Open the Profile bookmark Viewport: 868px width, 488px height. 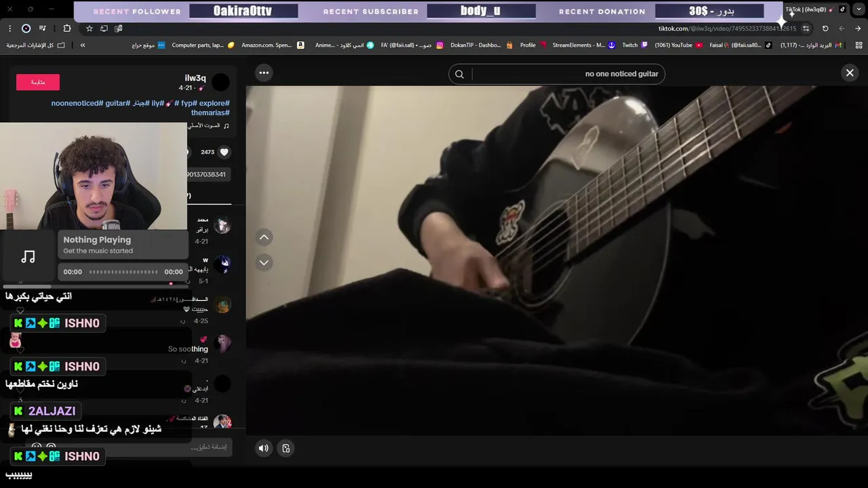point(533,45)
